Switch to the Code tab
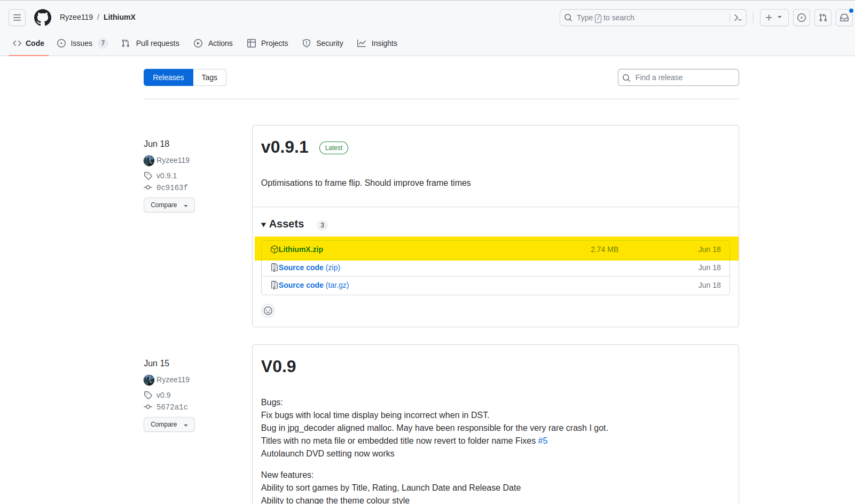 click(29, 43)
